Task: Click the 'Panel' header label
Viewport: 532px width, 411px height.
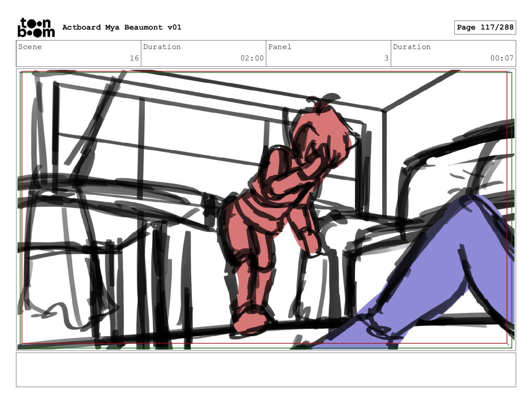Action: point(280,47)
